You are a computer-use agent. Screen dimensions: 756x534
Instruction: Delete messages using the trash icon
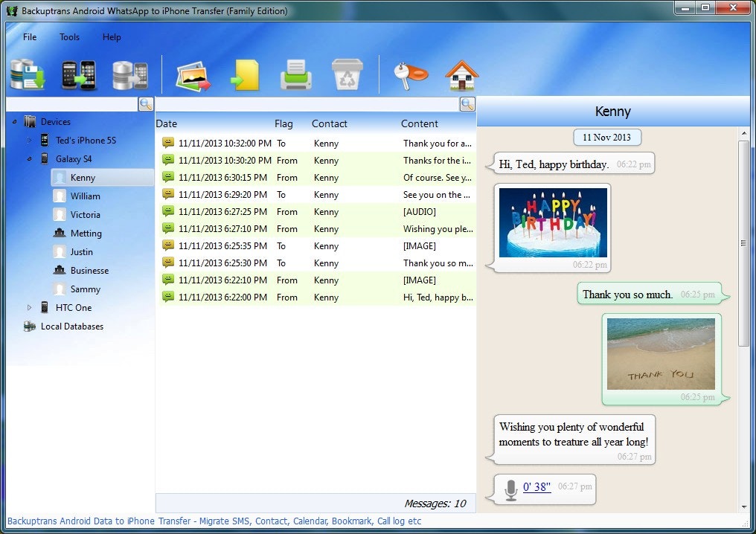(x=347, y=74)
